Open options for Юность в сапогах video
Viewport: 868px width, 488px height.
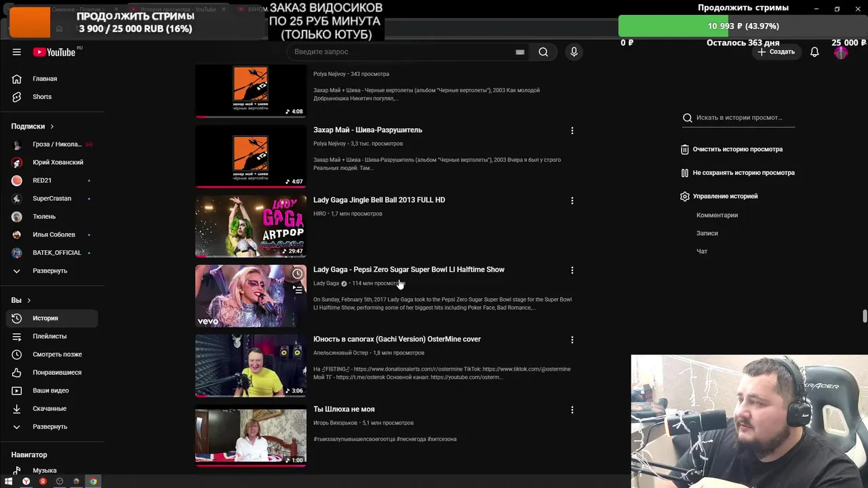pos(572,340)
